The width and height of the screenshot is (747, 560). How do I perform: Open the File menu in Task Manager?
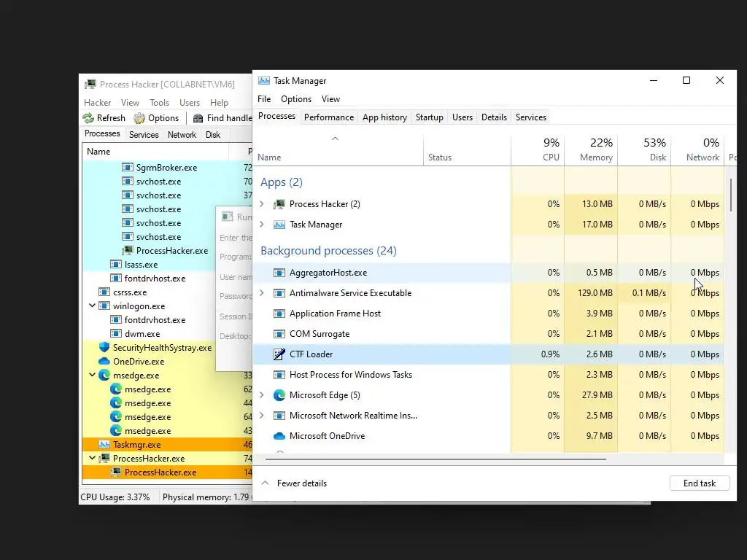coord(264,99)
